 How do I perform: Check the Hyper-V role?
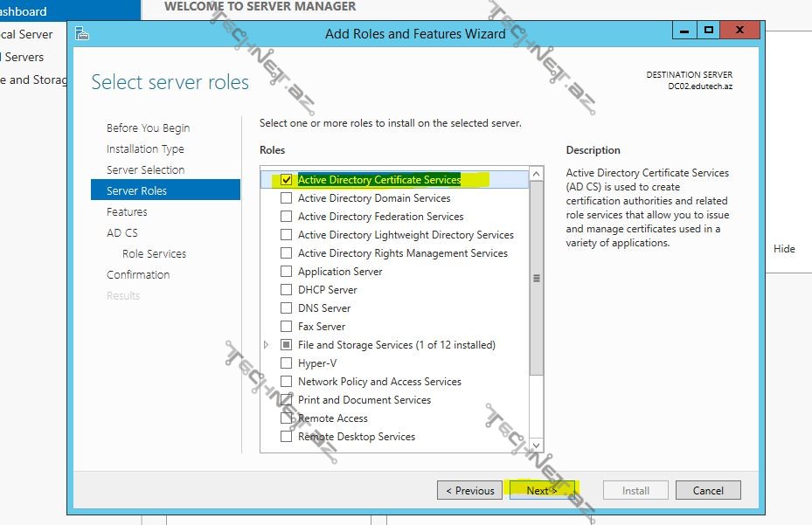287,363
